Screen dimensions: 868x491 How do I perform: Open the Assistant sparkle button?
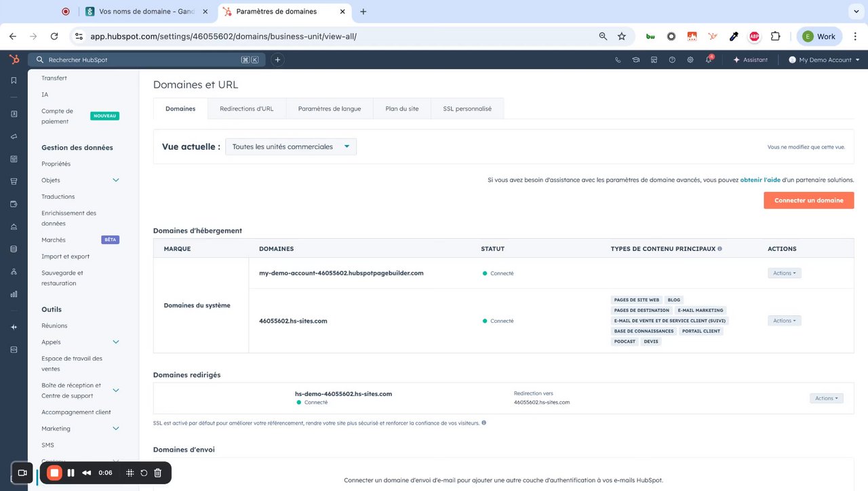[750, 60]
